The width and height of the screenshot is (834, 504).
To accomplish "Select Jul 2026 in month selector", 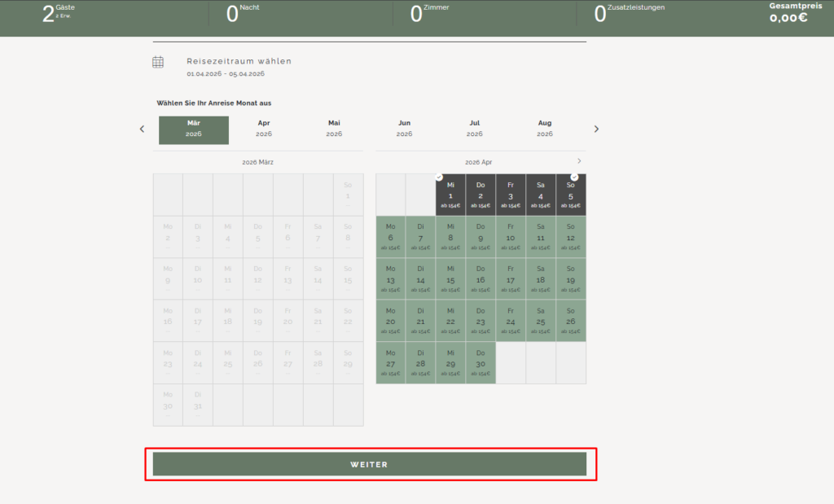I will (x=475, y=129).
